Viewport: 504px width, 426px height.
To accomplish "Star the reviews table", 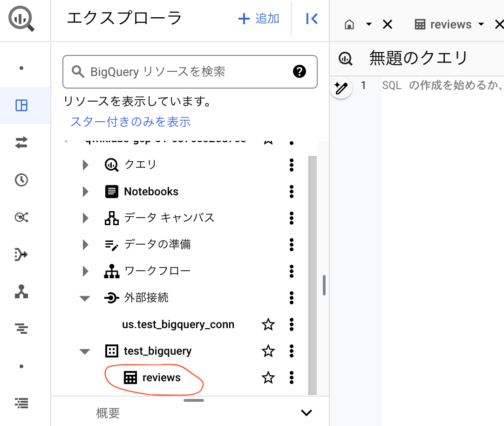I will (268, 378).
